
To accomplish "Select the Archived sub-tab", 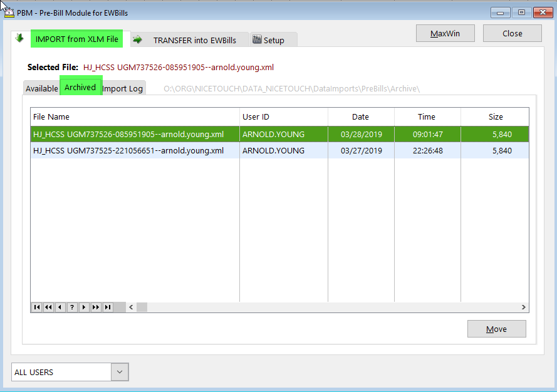I will (x=80, y=87).
